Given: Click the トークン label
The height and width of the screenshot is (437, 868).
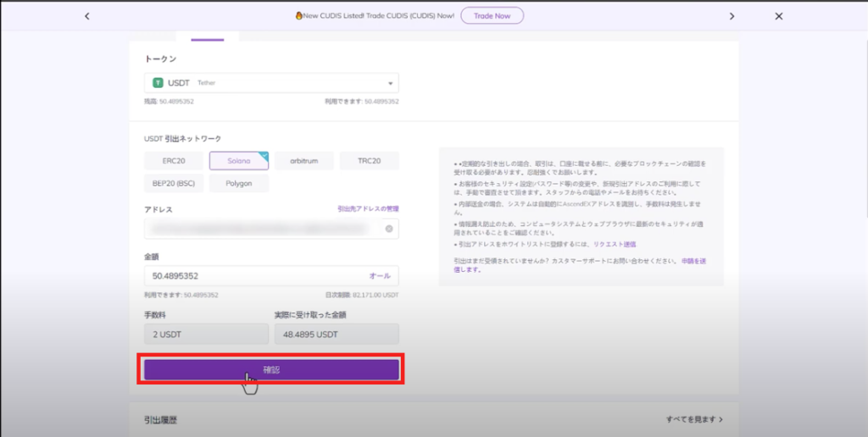Looking at the screenshot, I should pyautogui.click(x=160, y=58).
